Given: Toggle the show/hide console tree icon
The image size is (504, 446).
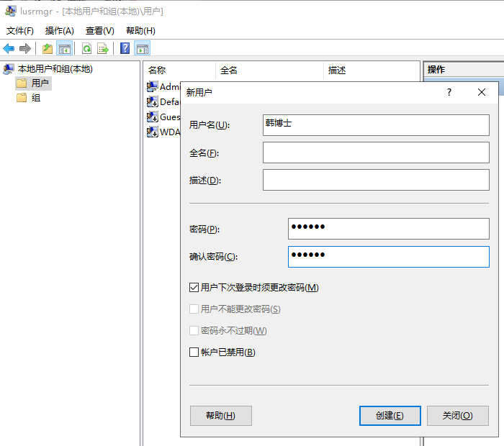Looking at the screenshot, I should point(65,49).
